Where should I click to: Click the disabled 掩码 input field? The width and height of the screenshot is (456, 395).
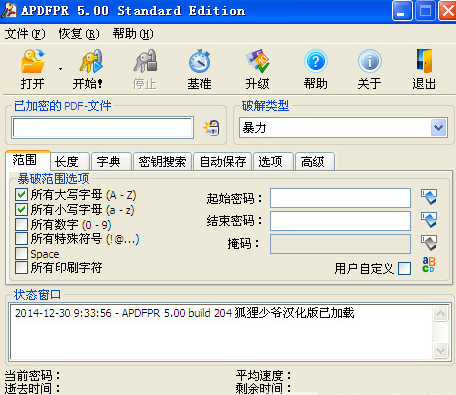click(340, 244)
